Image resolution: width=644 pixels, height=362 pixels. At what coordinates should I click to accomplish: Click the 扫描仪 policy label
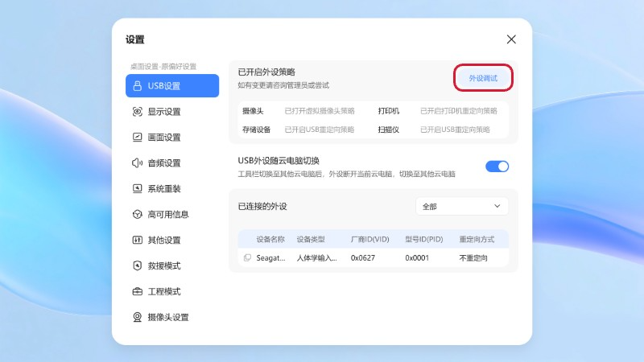coord(388,130)
